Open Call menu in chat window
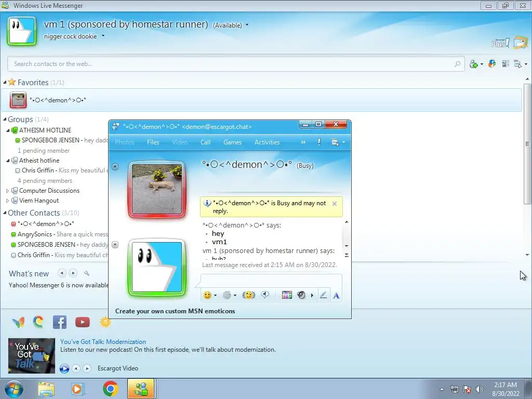Screen dimensions: 532x399 click(205, 142)
